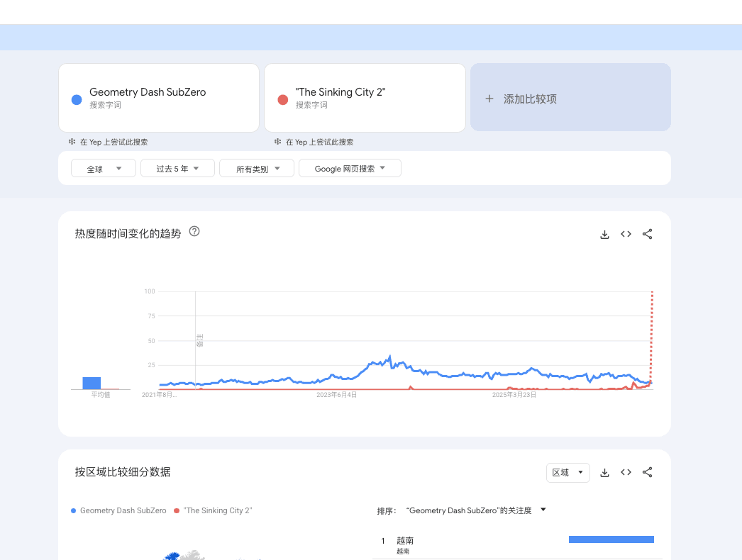Viewport: 742px width, 560px height.
Task: Add a comparison term via 添加比较项
Action: (x=570, y=97)
